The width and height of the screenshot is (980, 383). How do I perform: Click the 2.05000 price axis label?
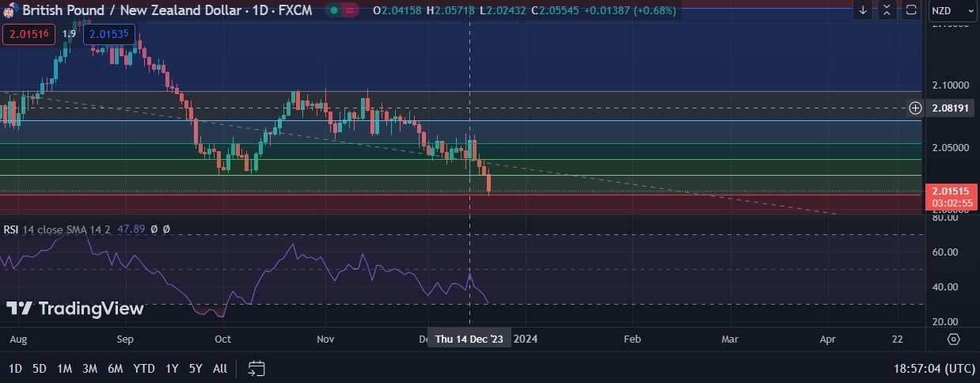[949, 148]
